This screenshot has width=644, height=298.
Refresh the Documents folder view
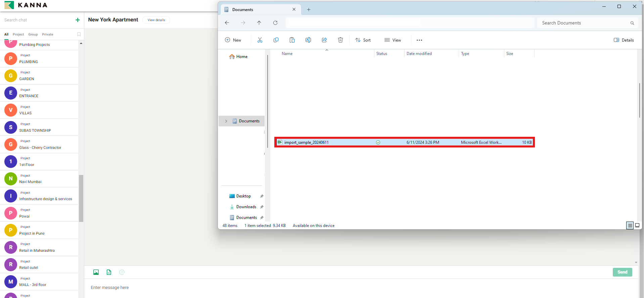coord(275,23)
